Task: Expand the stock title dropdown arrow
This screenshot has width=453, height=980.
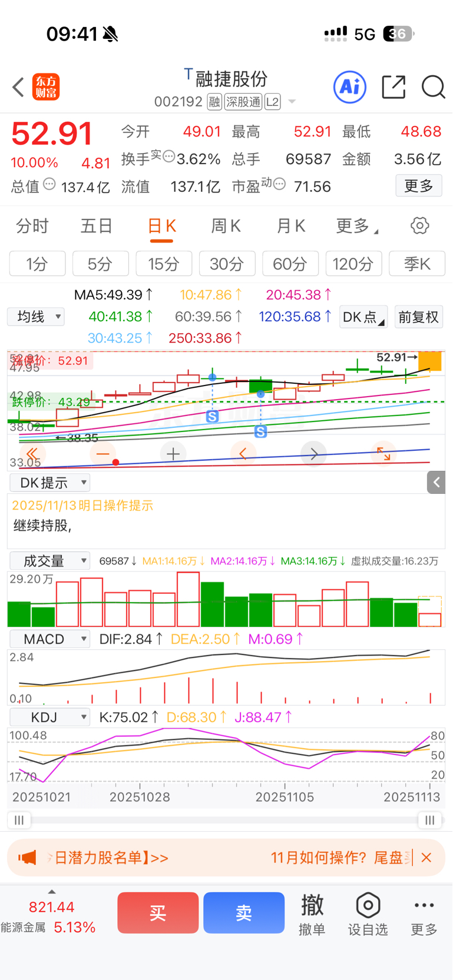Action: (292, 102)
